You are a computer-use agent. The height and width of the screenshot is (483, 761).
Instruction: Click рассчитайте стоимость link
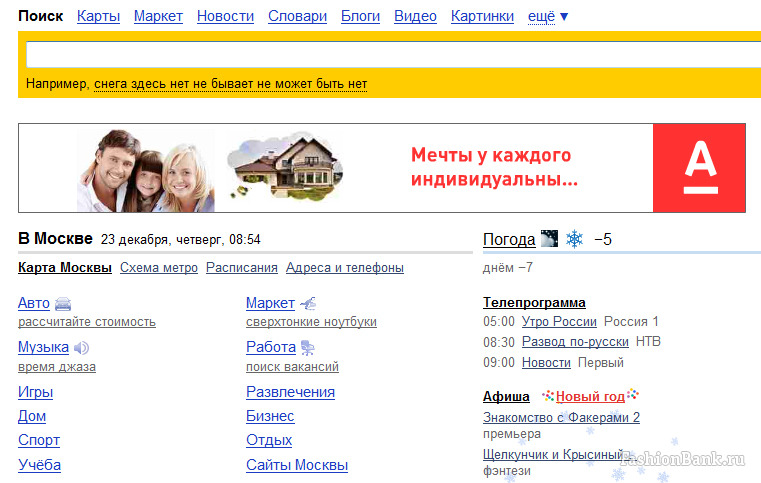point(87,322)
